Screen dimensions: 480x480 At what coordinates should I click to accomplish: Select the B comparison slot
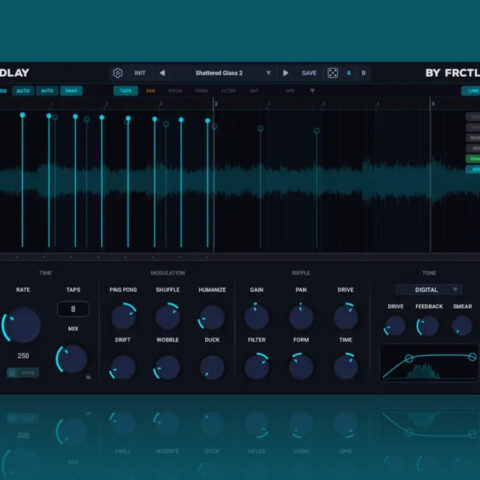(x=364, y=73)
